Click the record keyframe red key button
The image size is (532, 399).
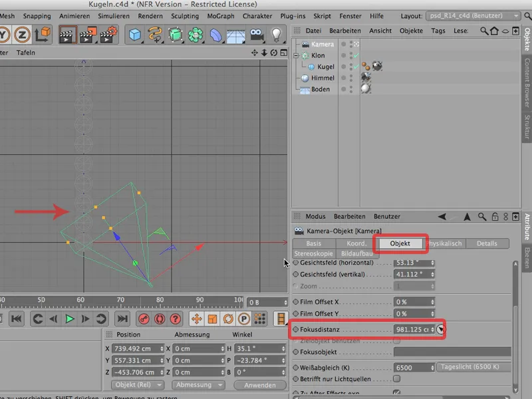(144, 319)
